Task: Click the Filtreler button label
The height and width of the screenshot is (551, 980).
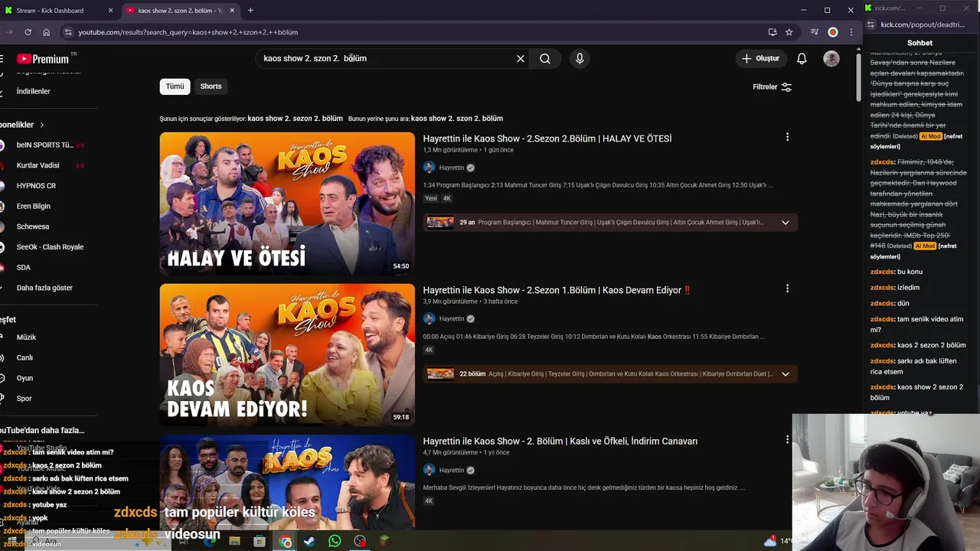Action: (x=765, y=87)
